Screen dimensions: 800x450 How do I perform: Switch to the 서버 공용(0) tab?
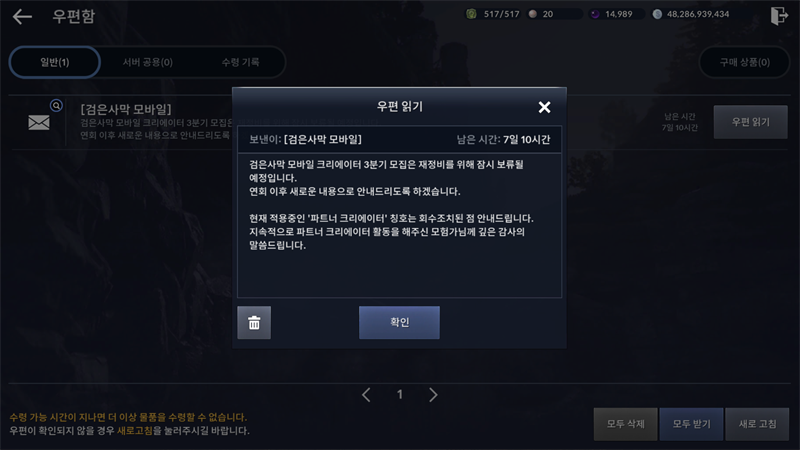(147, 62)
